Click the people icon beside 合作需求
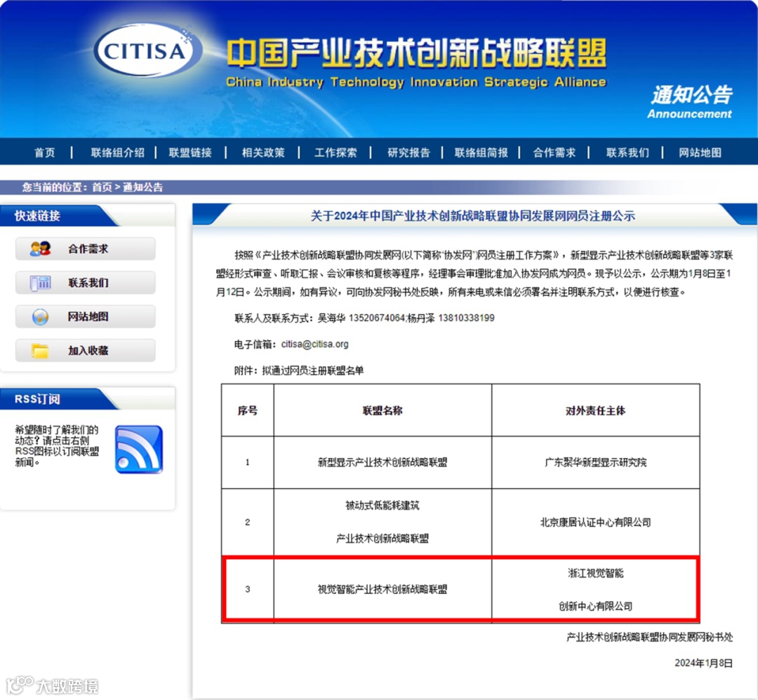 40,249
